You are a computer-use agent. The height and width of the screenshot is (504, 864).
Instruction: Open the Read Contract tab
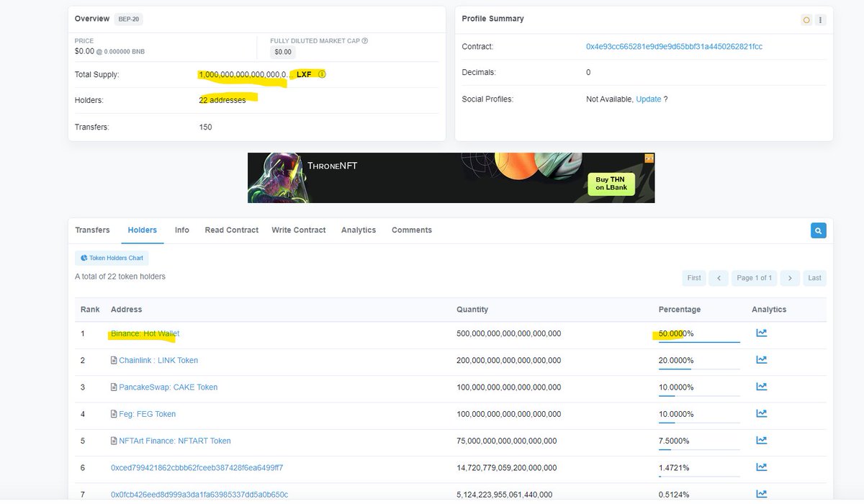click(232, 230)
